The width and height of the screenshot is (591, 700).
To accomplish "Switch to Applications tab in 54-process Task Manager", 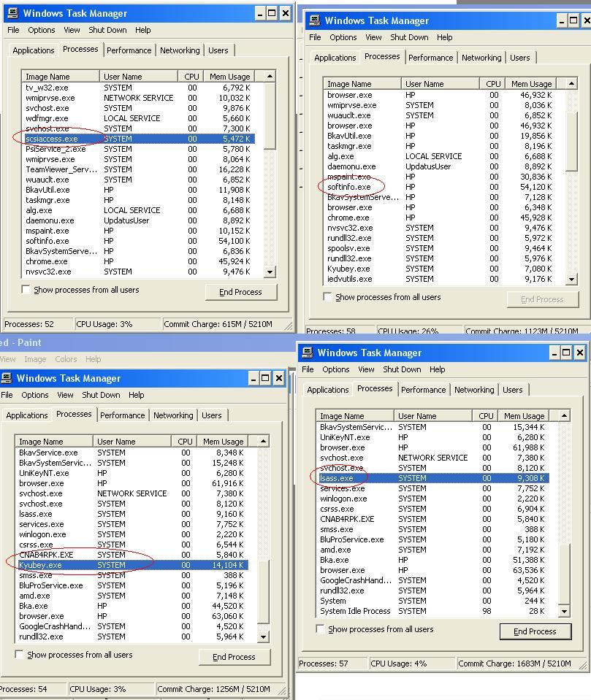I will coord(27,415).
